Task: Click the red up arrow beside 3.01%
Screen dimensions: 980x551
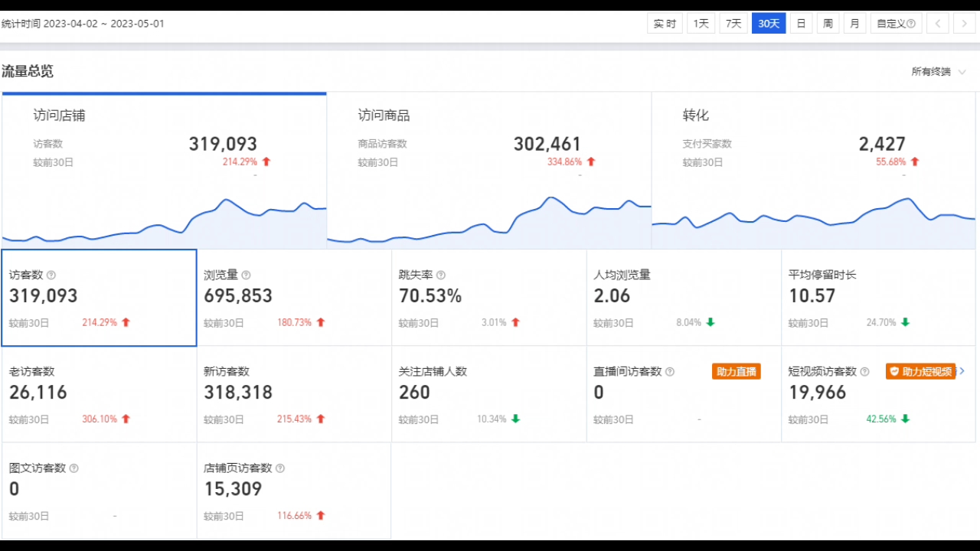Action: [515, 323]
